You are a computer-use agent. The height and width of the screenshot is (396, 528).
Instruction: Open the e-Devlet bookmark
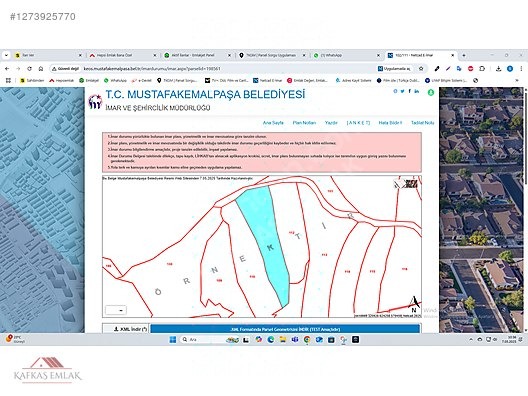coord(141,80)
